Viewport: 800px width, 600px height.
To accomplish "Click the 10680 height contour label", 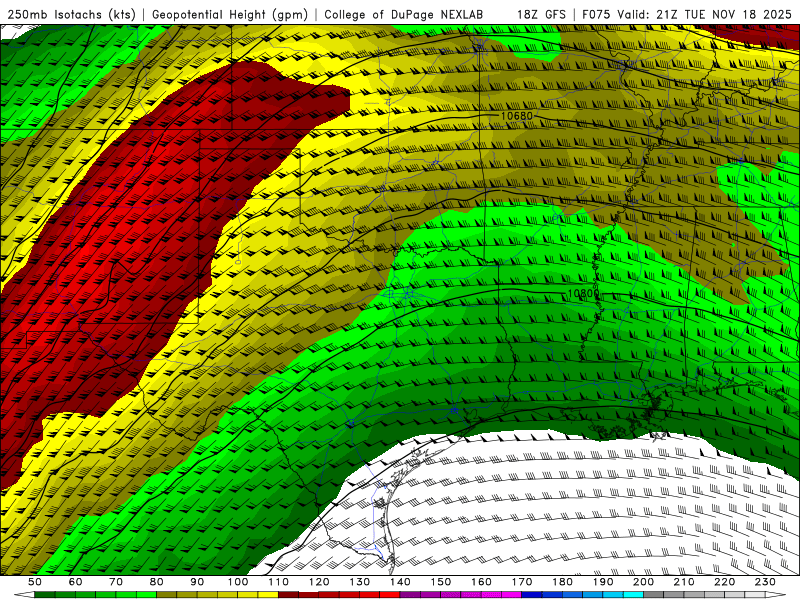I will pos(516,116).
